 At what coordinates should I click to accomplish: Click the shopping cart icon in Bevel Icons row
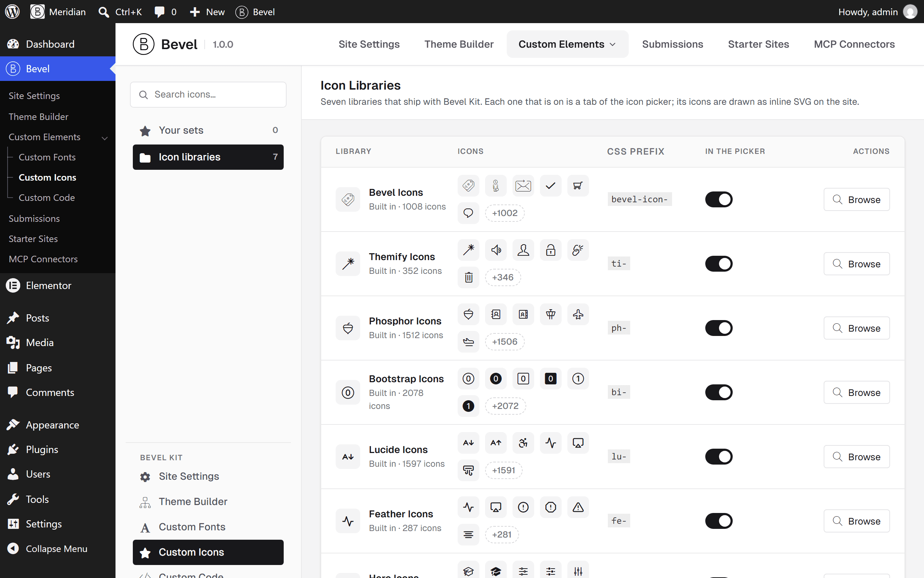click(578, 186)
